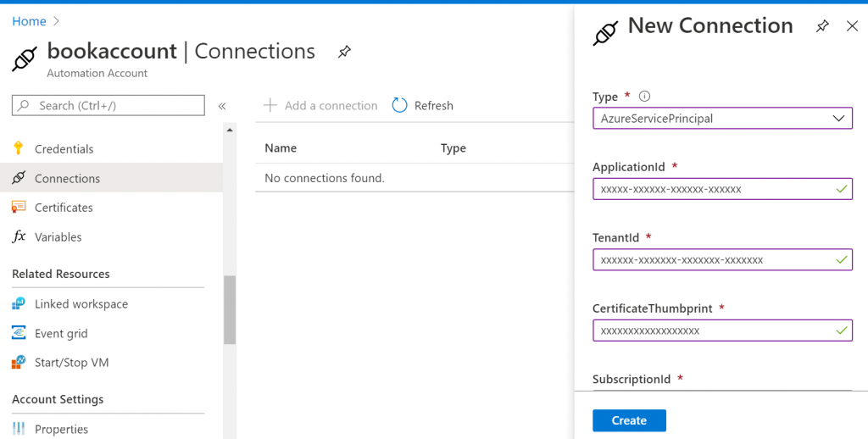This screenshot has width=868, height=439.
Task: Click the Type field info icon
Action: [x=644, y=97]
